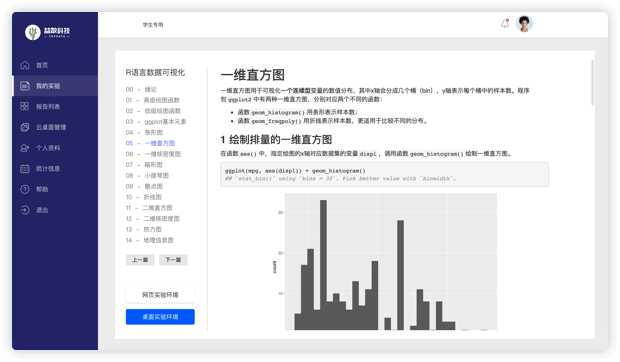Click the geom_histogram() bullet item
This screenshot has width=620, height=362.
(x=297, y=112)
